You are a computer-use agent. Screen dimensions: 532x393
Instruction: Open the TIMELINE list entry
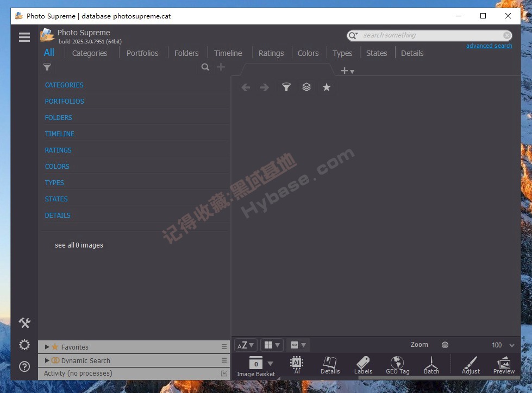click(x=59, y=134)
